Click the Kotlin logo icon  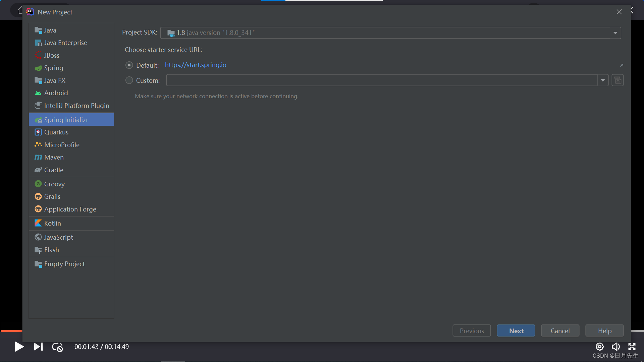point(38,223)
